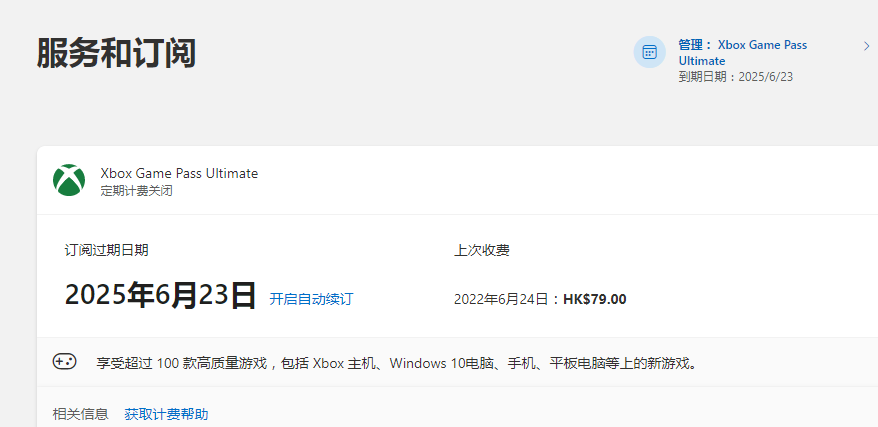Click the 相关信息 label
878x427 pixels.
(x=81, y=414)
